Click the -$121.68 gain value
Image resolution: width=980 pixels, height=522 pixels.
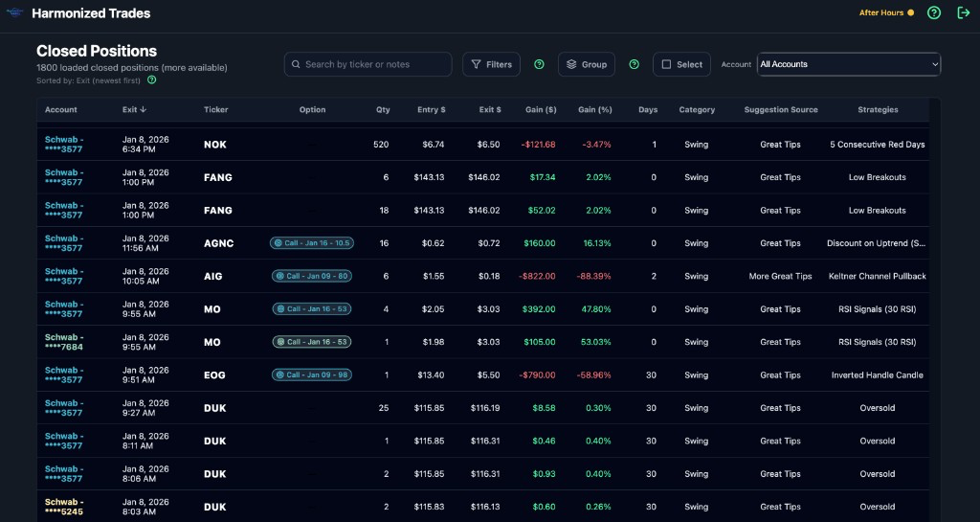point(538,145)
